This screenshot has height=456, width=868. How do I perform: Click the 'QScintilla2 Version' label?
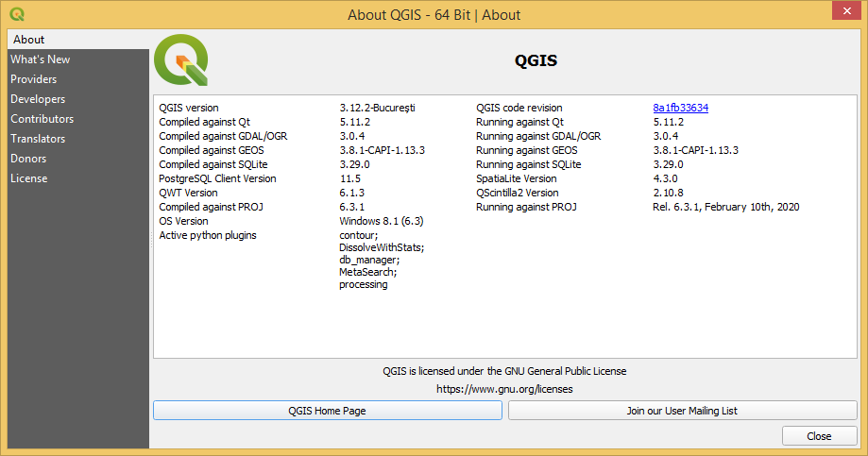click(518, 194)
